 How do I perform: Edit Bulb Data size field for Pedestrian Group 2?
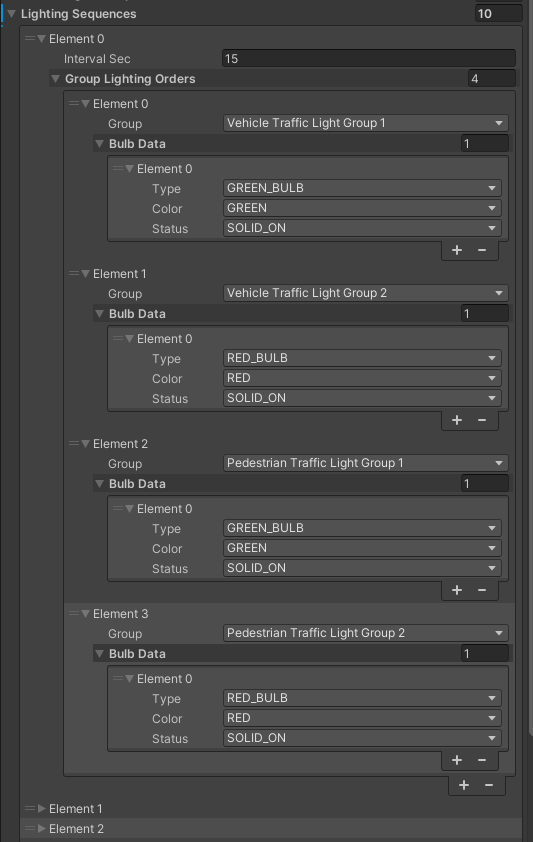pyautogui.click(x=485, y=654)
